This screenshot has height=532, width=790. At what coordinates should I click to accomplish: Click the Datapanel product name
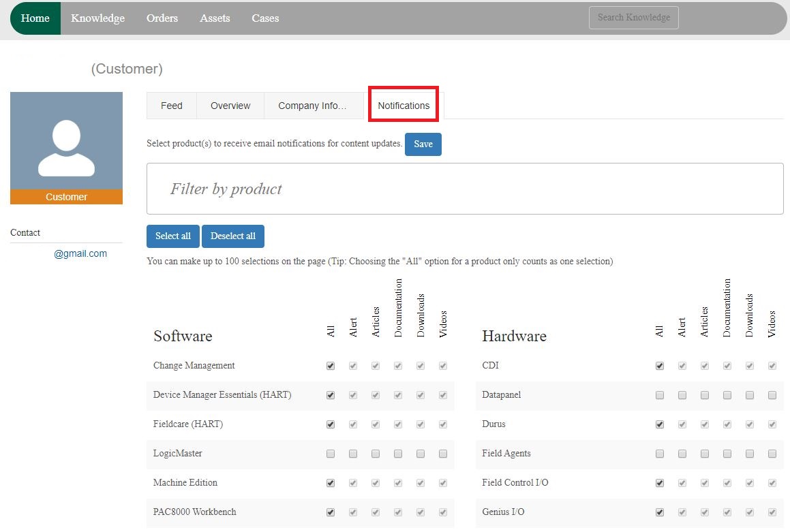[x=501, y=395]
